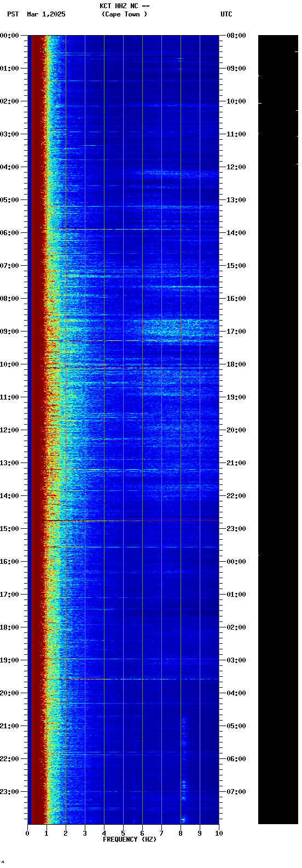Click the PST time label 21:00

pyautogui.click(x=9, y=726)
